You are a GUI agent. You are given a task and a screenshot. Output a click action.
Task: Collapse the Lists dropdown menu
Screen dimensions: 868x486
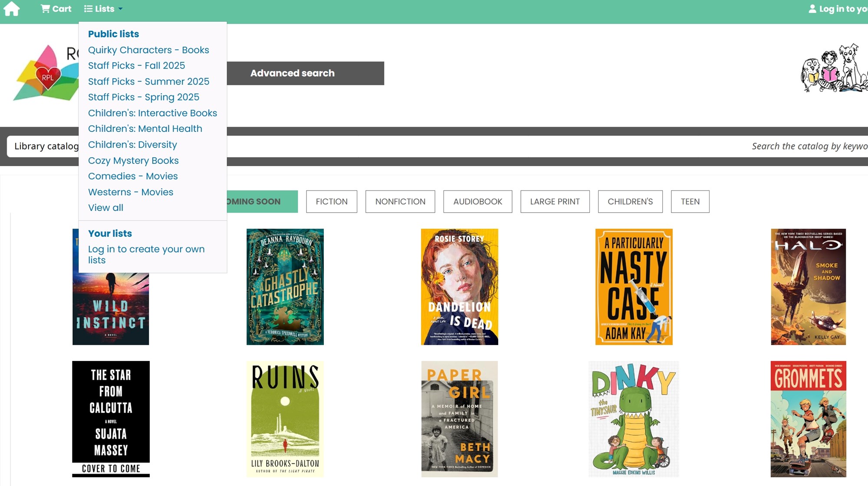[103, 9]
